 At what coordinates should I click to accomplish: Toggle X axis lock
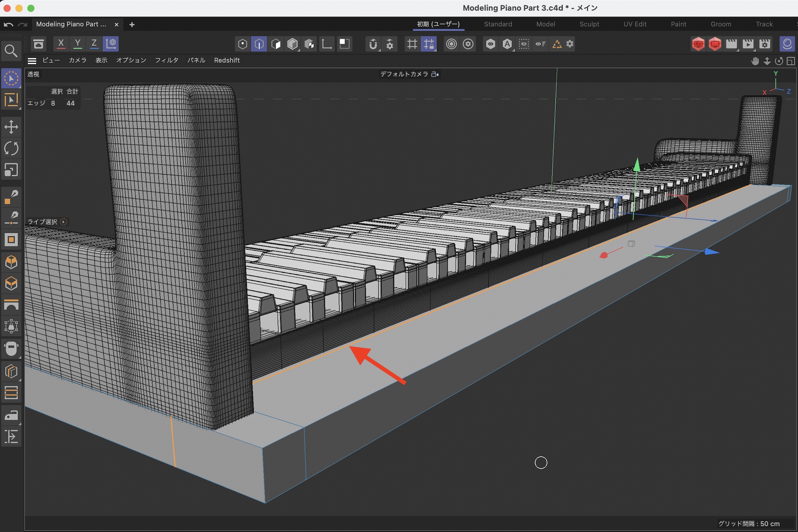click(x=61, y=44)
